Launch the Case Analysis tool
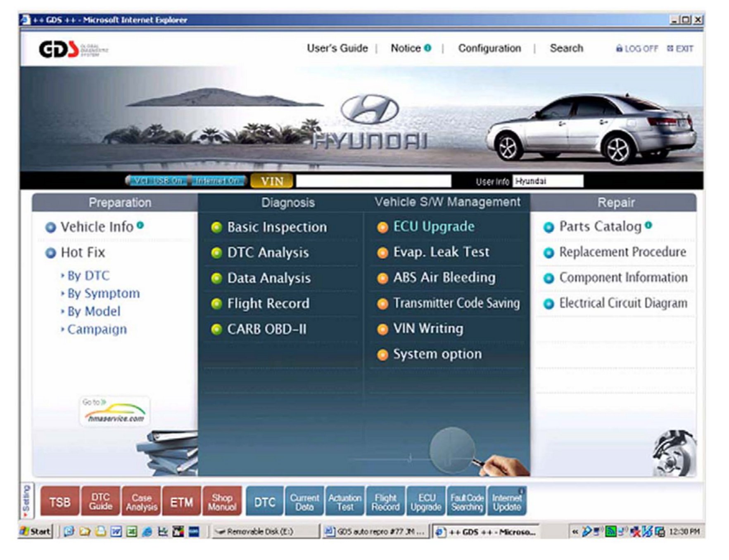Screen dimensions: 729x560 click(141, 502)
